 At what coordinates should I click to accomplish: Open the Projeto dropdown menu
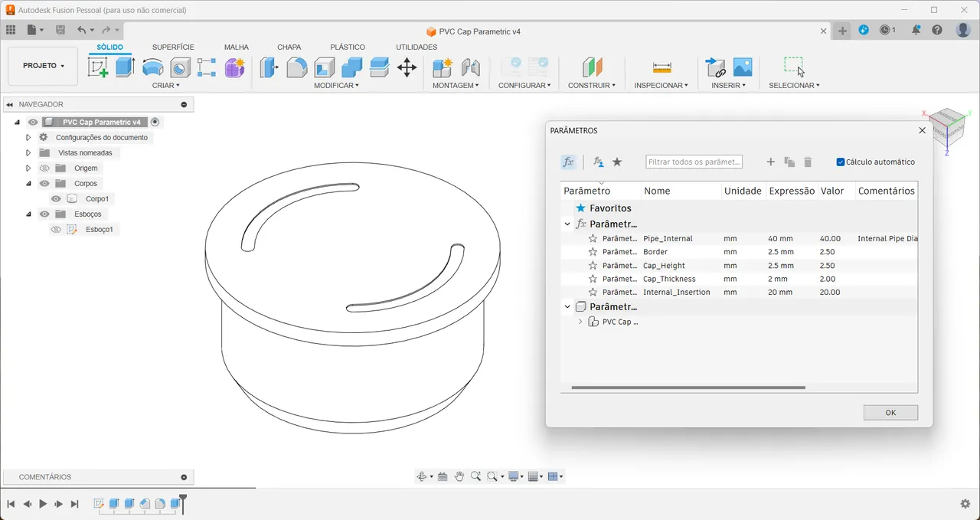[x=42, y=66]
